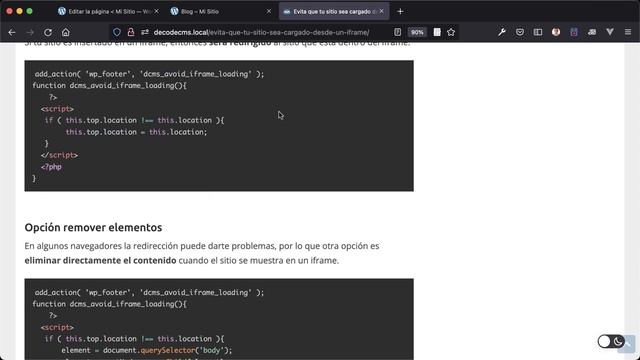The image size is (640, 360).
Task: Click 'element = document.querySelector' code line
Action: pos(147,350)
